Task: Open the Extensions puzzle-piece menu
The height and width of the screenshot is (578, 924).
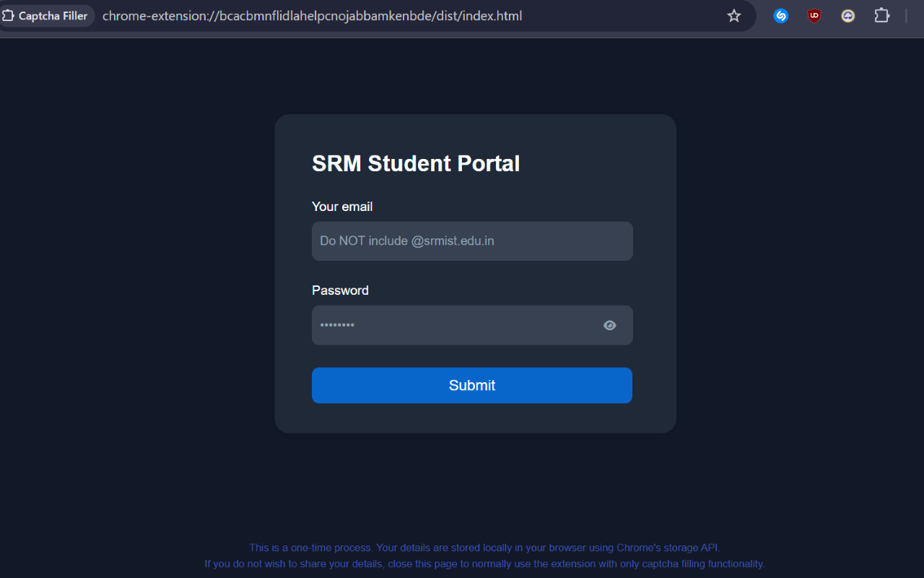Action: point(882,16)
